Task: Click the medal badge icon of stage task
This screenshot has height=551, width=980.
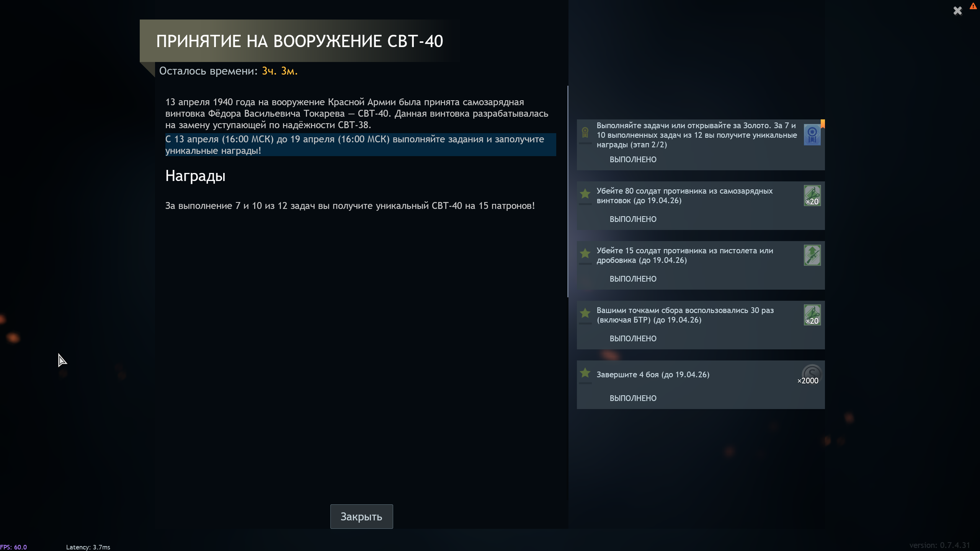Action: 585,132
